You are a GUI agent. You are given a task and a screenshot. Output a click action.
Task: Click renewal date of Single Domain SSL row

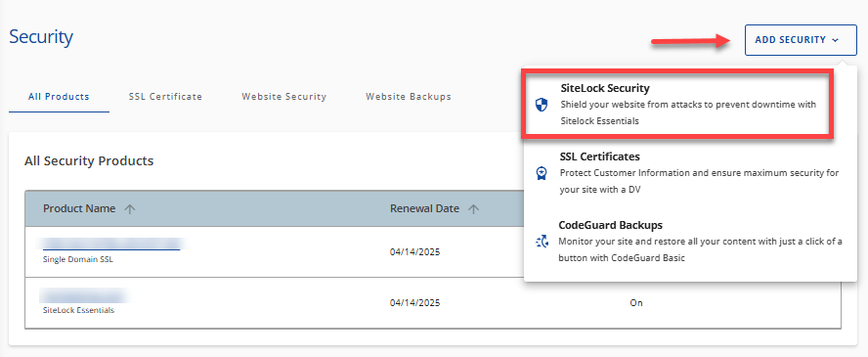414,251
